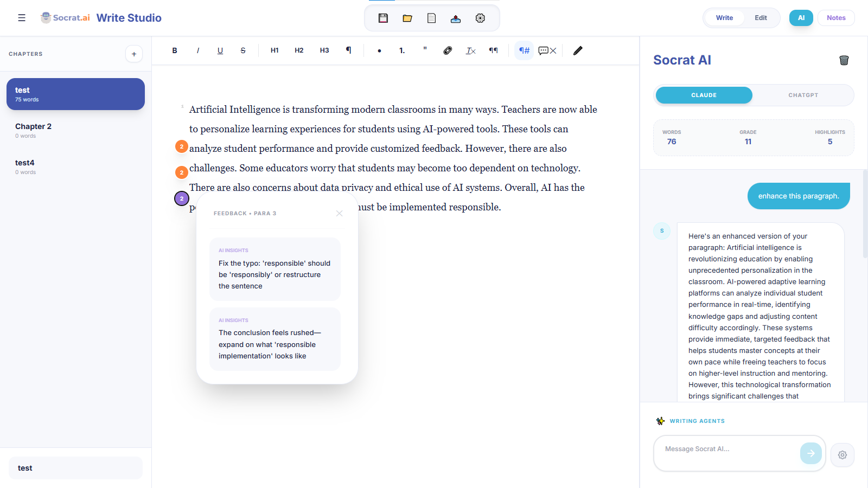Image resolution: width=868 pixels, height=488 pixels.
Task: Open the writing agents settings gear
Action: 842,455
